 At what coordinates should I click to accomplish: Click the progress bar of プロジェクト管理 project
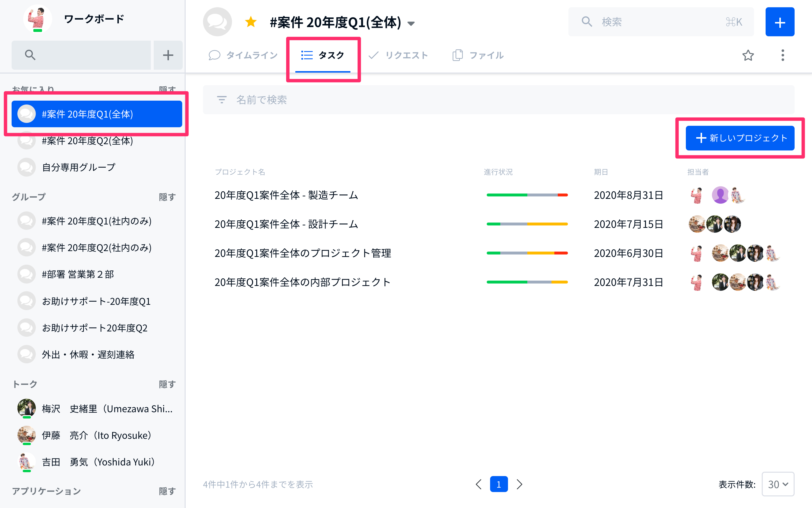(x=527, y=253)
